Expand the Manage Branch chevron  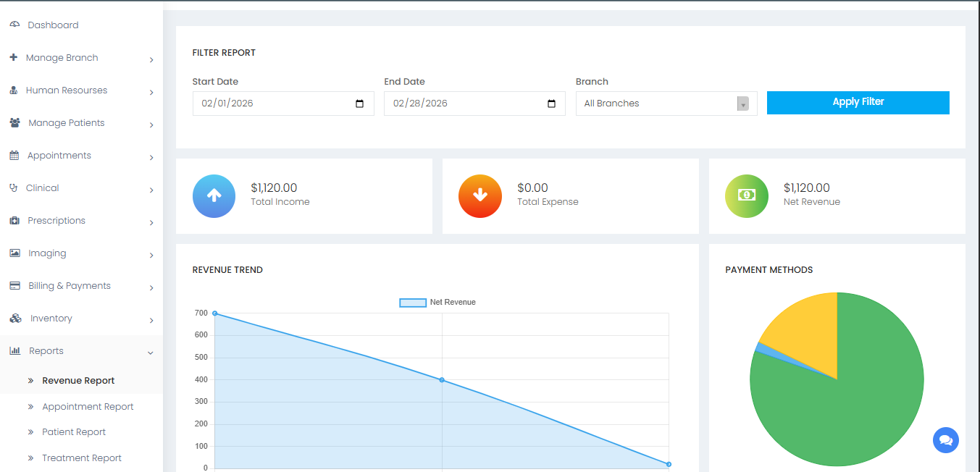(151, 60)
